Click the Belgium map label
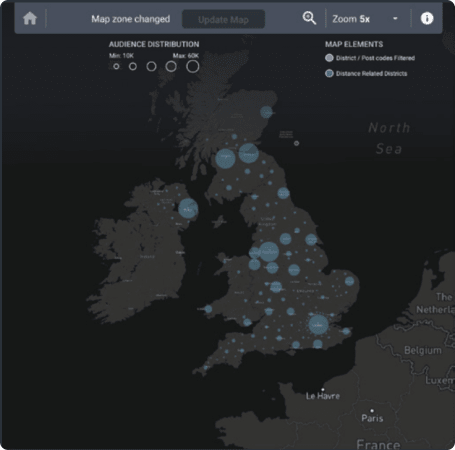This screenshot has width=455, height=450. point(423,350)
